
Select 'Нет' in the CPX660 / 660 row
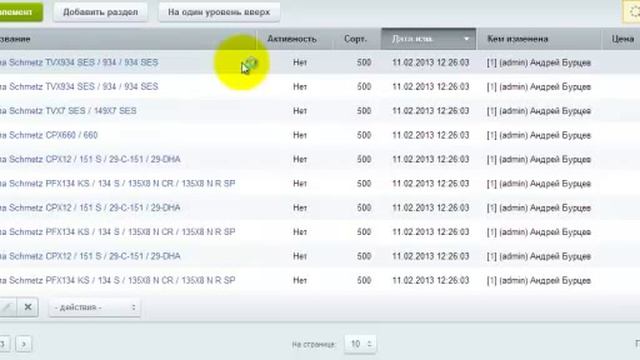pyautogui.click(x=300, y=135)
